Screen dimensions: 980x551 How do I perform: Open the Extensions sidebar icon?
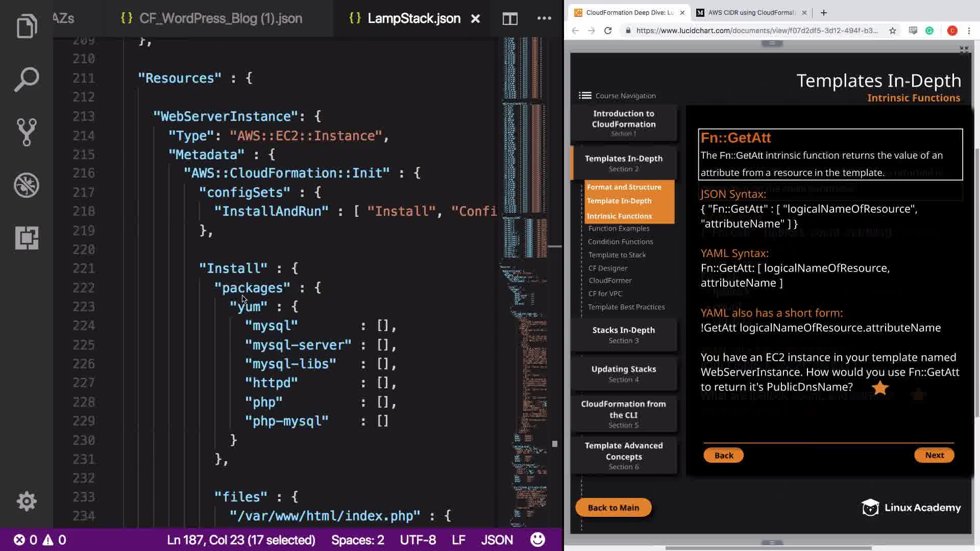27,238
